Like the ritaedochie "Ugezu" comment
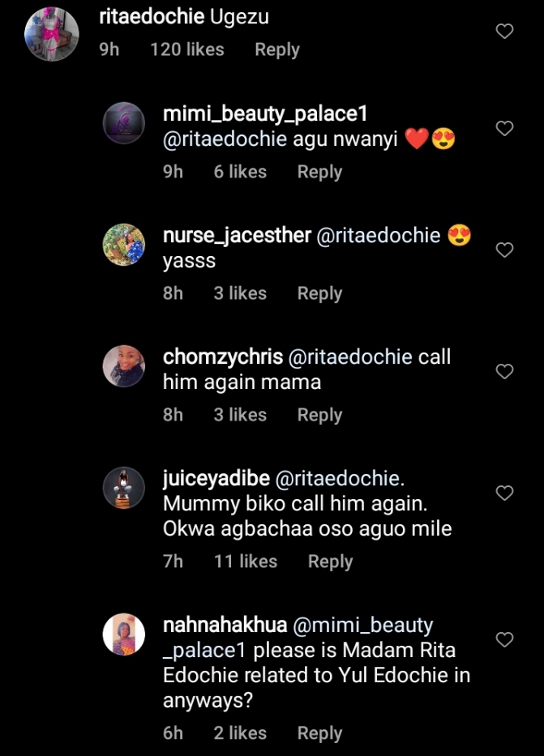The width and height of the screenshot is (544, 756). click(504, 32)
